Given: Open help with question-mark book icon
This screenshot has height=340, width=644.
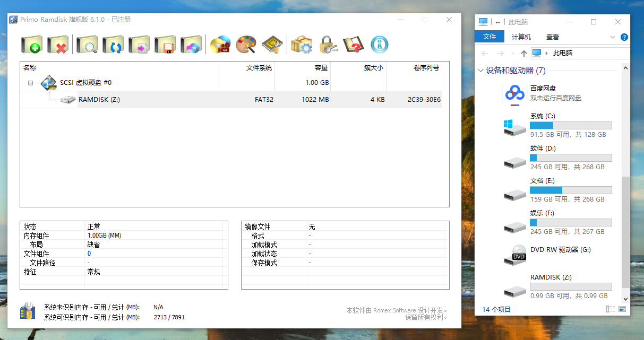Looking at the screenshot, I should pyautogui.click(x=355, y=45).
